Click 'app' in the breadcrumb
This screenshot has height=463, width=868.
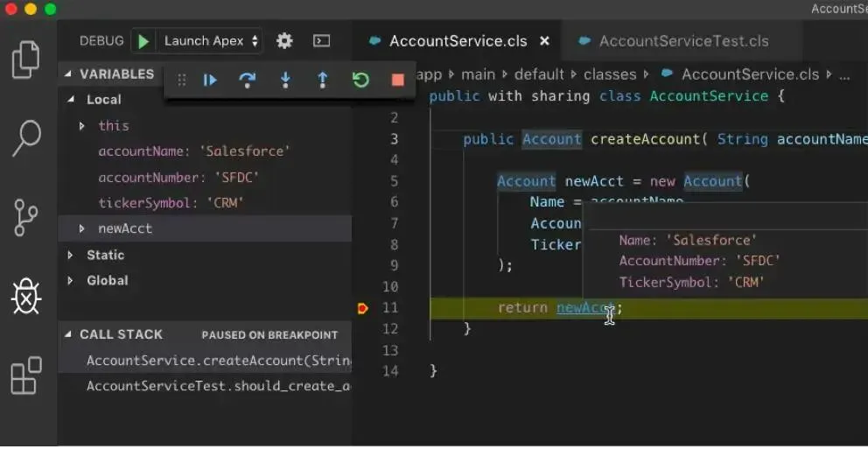pos(429,74)
